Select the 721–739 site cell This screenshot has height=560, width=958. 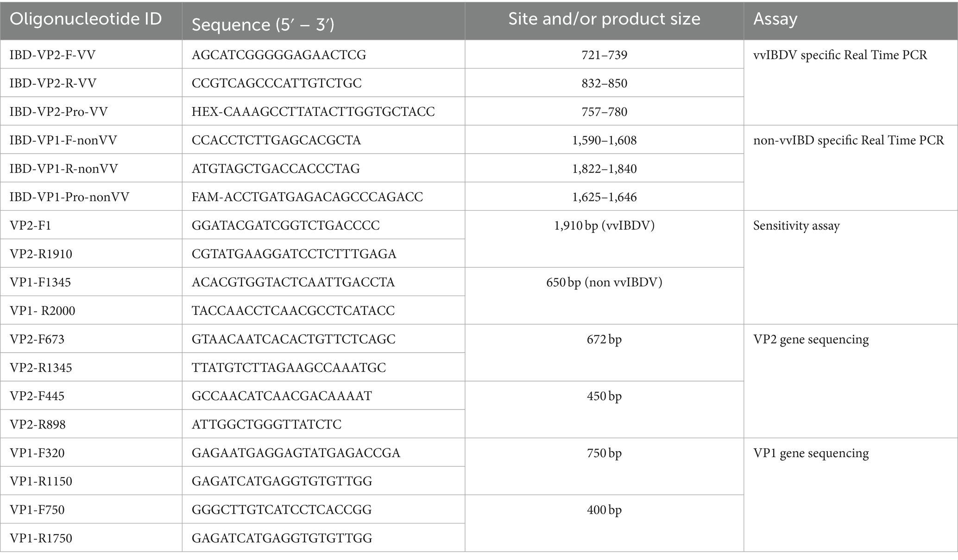(604, 55)
